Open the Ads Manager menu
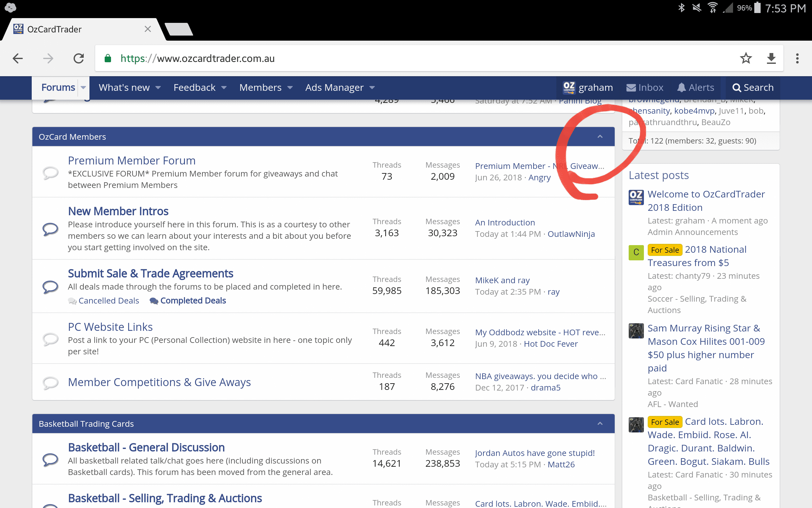The width and height of the screenshot is (812, 508). [334, 88]
